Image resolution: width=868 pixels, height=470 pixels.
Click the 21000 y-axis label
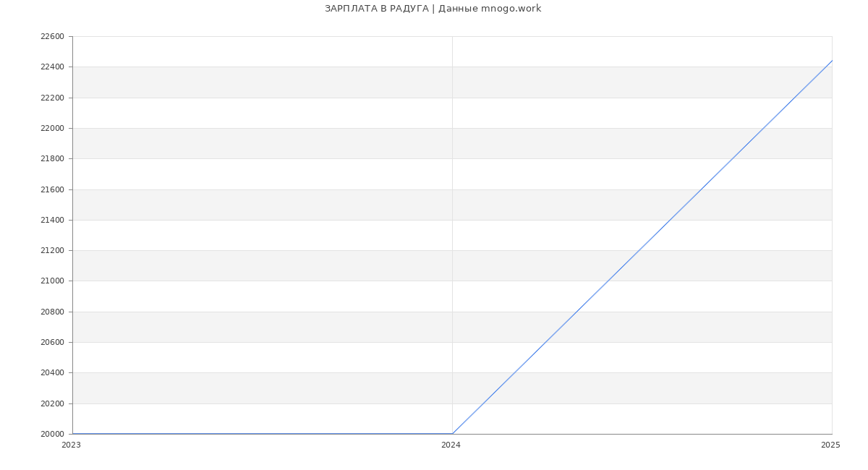tap(52, 281)
